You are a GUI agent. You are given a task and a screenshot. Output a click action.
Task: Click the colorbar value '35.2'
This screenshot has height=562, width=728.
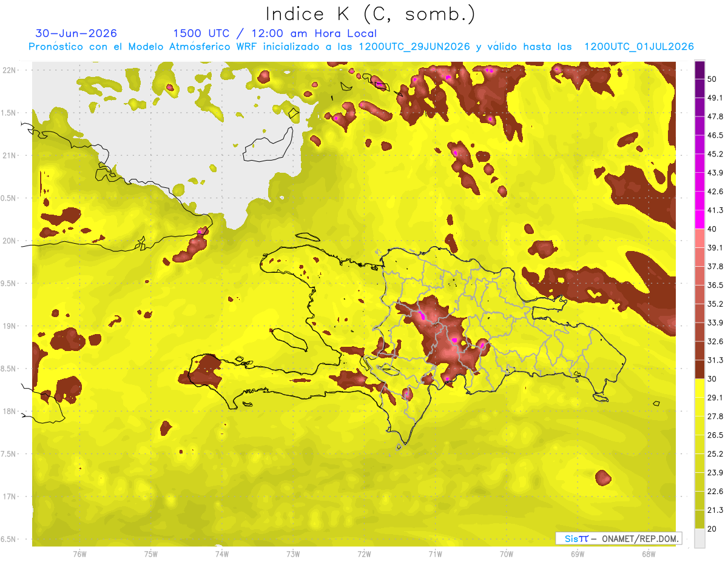pos(715,304)
